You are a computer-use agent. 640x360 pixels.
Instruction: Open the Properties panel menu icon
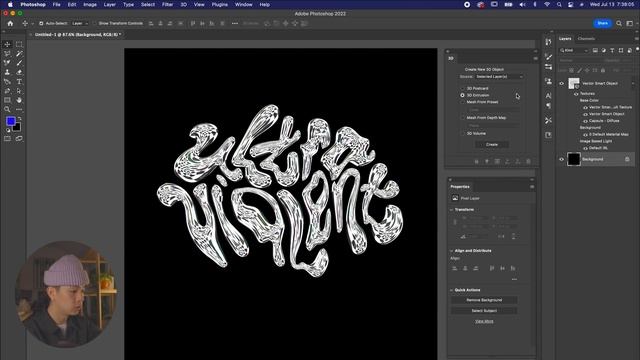[532, 187]
